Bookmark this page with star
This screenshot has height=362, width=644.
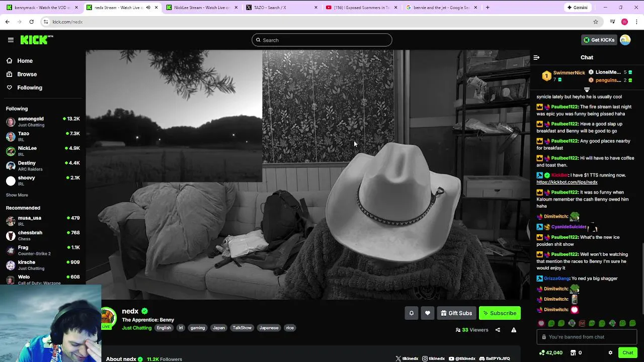click(596, 22)
